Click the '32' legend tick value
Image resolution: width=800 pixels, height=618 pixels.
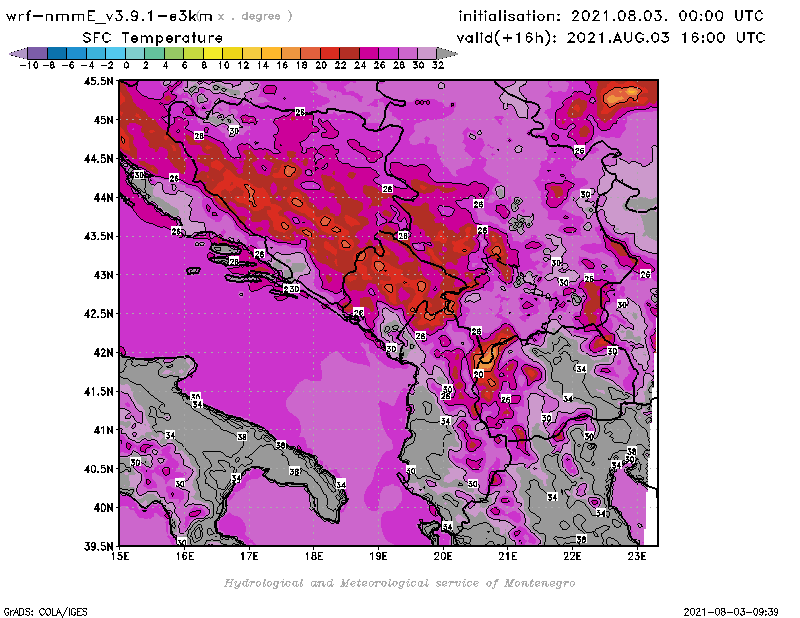coord(438,65)
